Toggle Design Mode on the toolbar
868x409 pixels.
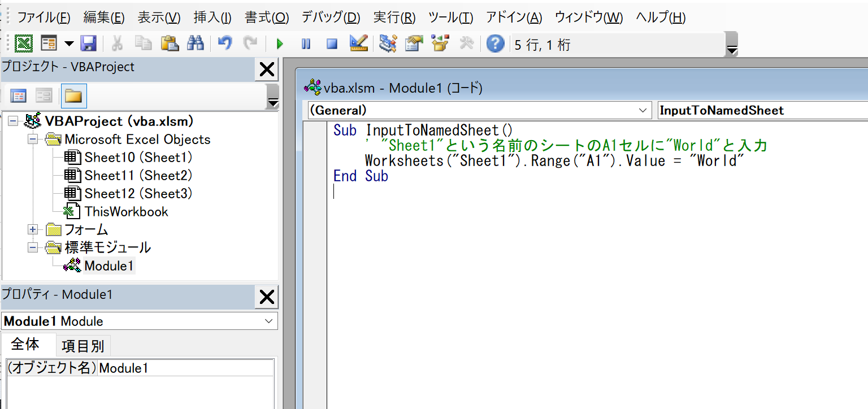(x=358, y=43)
